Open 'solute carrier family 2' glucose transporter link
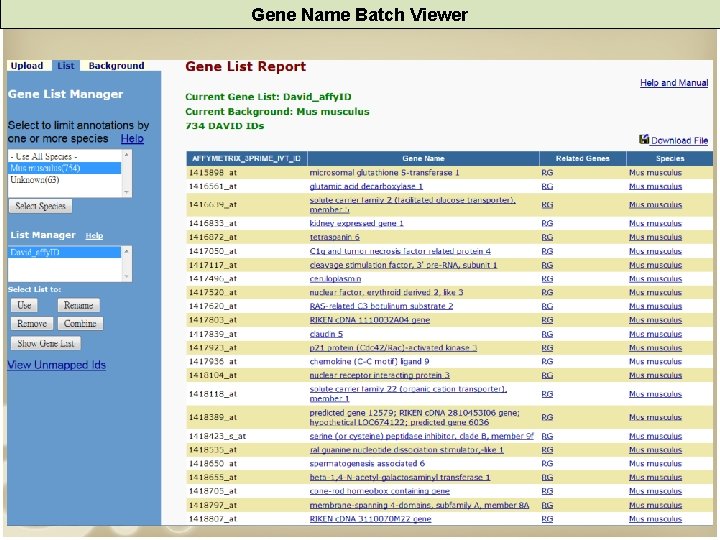720x540 pixels. [x=412, y=205]
